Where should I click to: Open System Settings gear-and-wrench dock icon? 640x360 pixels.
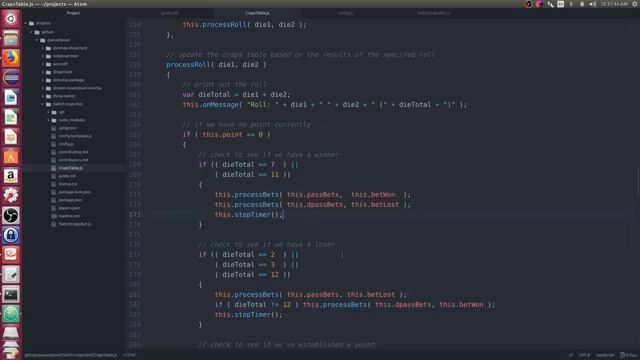pyautogui.click(x=11, y=196)
